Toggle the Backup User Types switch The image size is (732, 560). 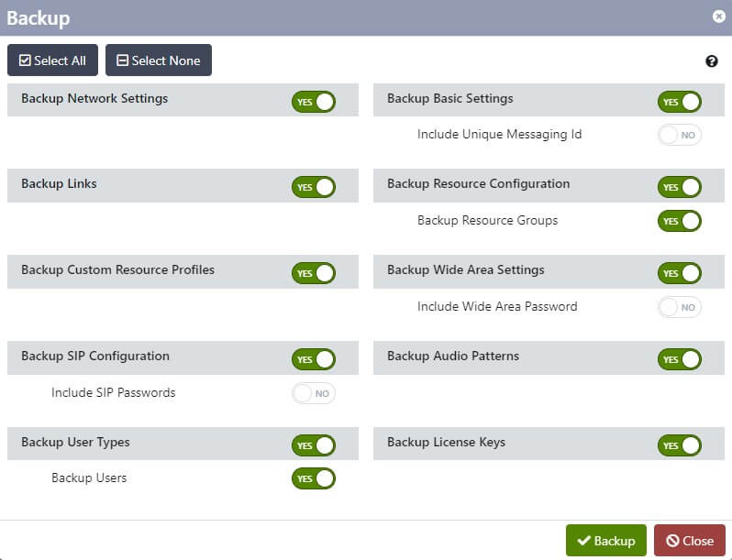coord(314,445)
